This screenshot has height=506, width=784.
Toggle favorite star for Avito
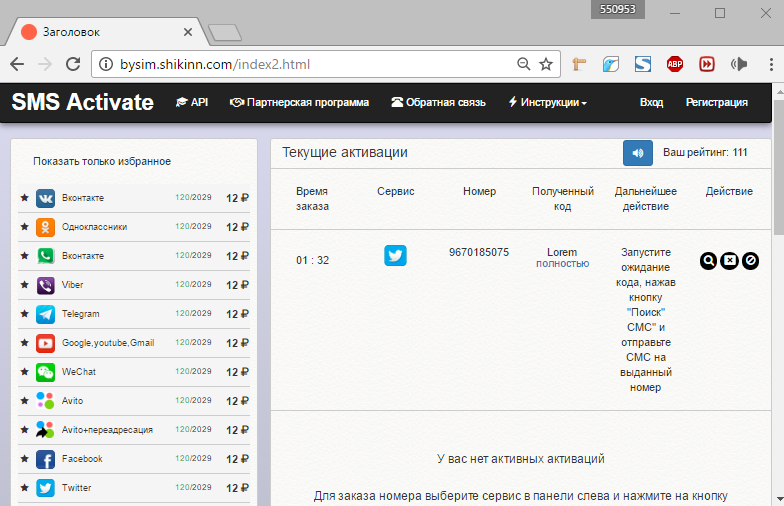24,401
